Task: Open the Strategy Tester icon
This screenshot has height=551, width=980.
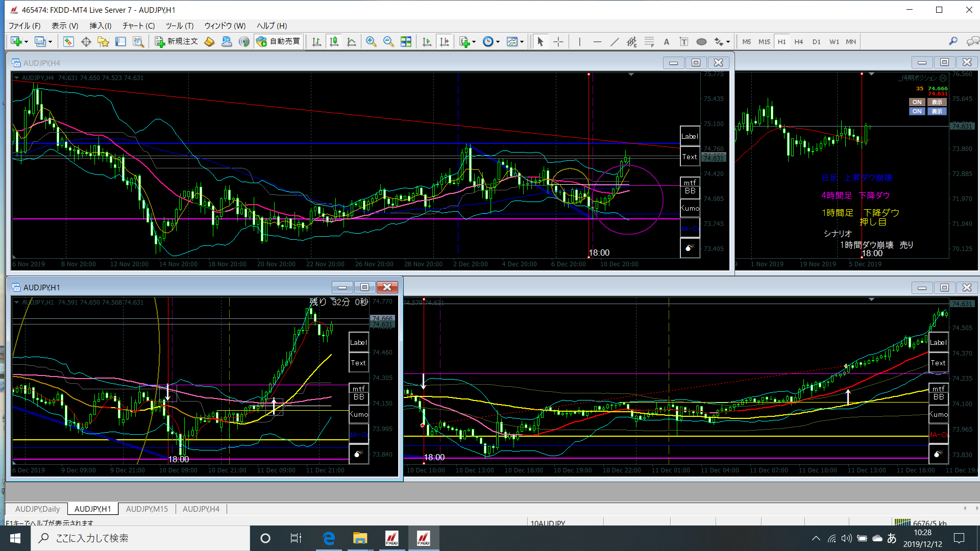Action: (x=138, y=42)
